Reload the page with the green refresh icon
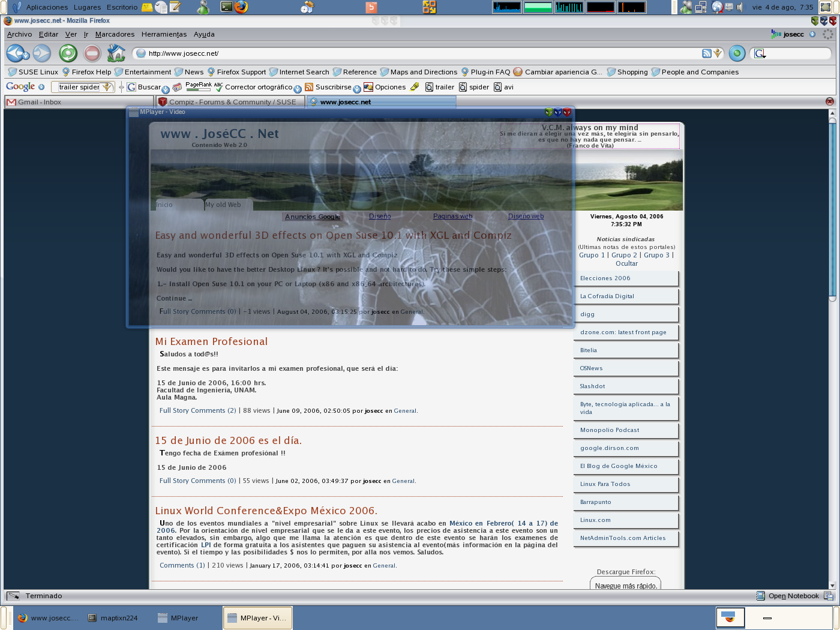This screenshot has height=630, width=840. click(68, 53)
